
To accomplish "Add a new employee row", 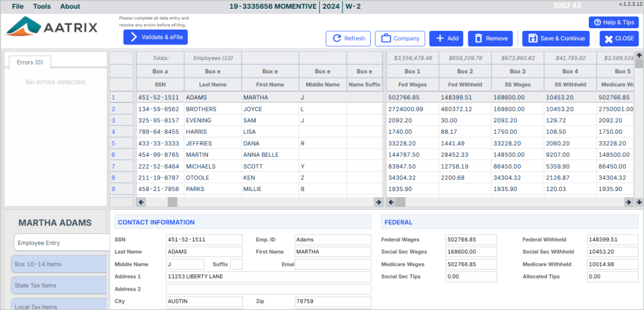I will pos(446,38).
